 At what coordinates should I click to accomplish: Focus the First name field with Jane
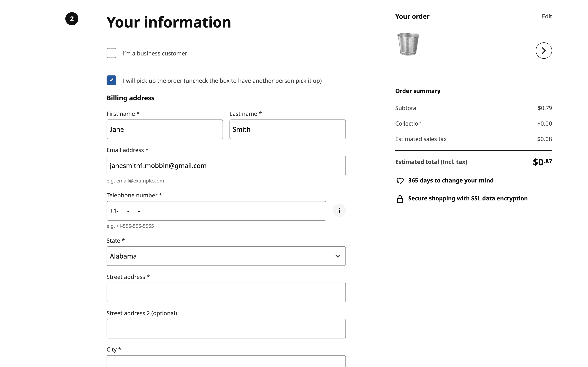[165, 129]
